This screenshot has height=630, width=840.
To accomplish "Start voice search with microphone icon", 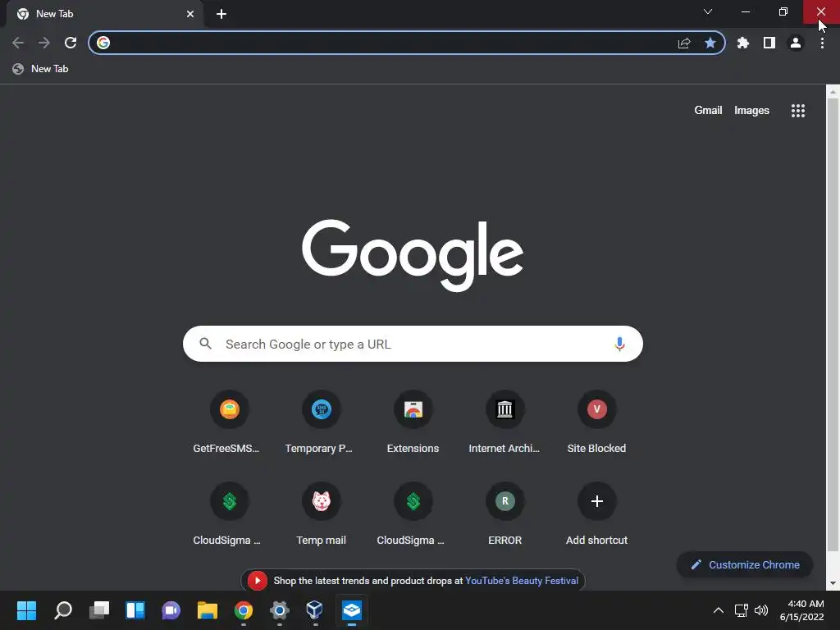I will [x=619, y=344].
